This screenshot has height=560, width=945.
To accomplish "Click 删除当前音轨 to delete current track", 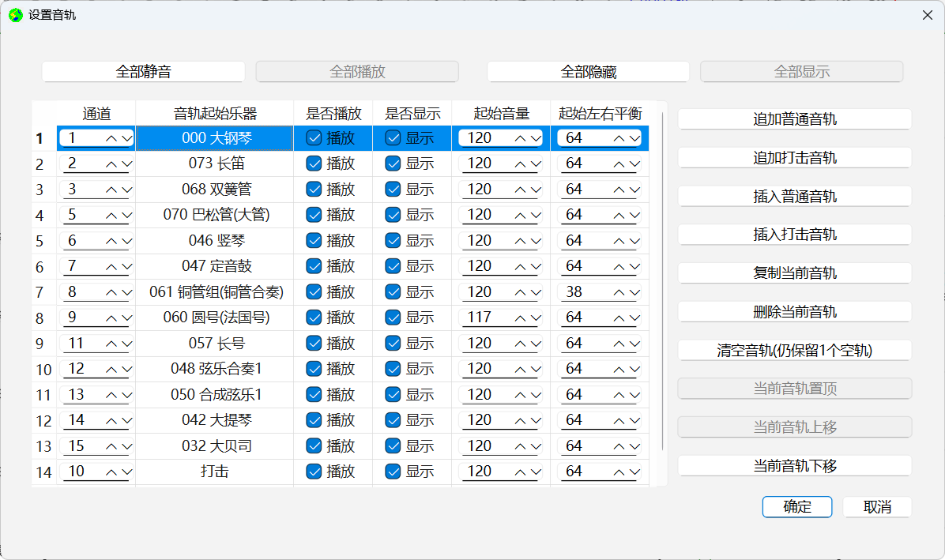I will click(x=794, y=311).
